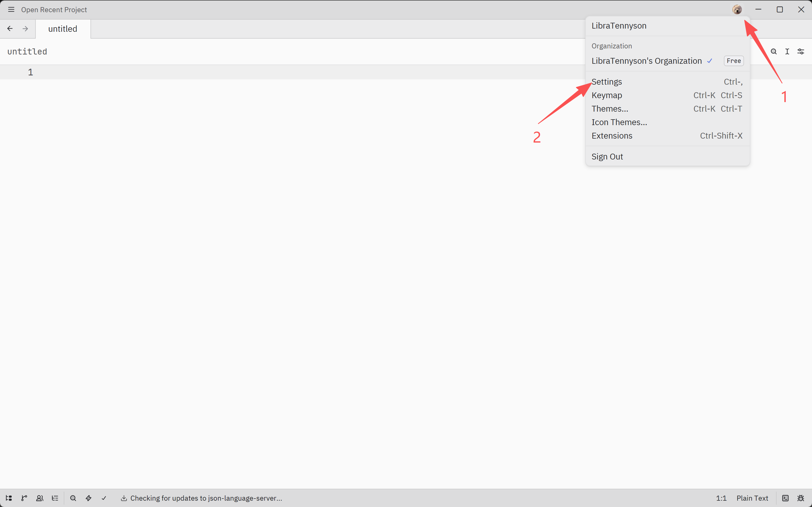The width and height of the screenshot is (812, 507).
Task: Click the untitled breadcrumb label
Action: [x=27, y=52]
